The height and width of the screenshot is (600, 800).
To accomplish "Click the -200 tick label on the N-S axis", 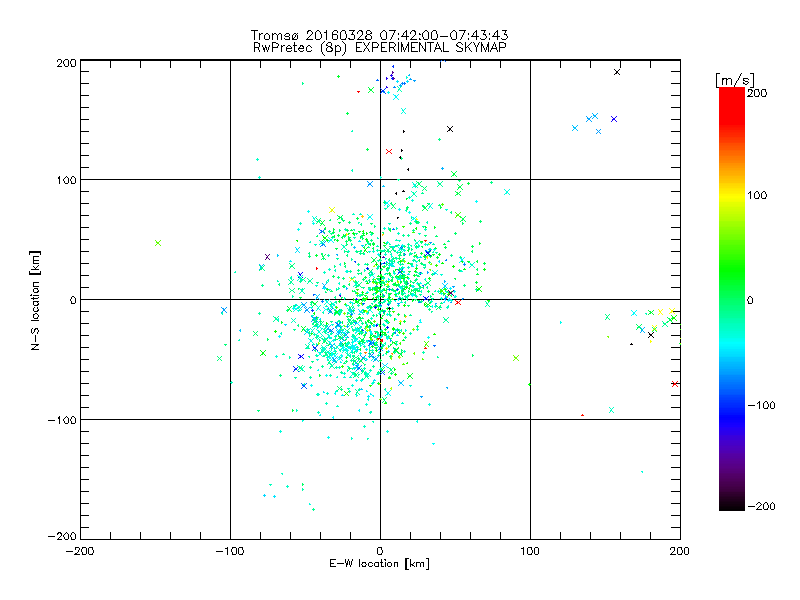I will pyautogui.click(x=62, y=536).
